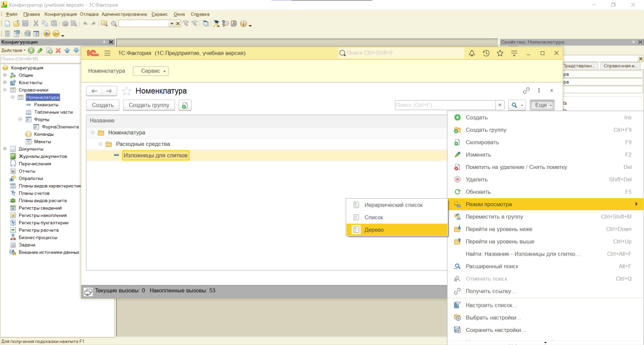Select the Изложницы для слитков row
The width and height of the screenshot is (644, 345).
(267, 155)
